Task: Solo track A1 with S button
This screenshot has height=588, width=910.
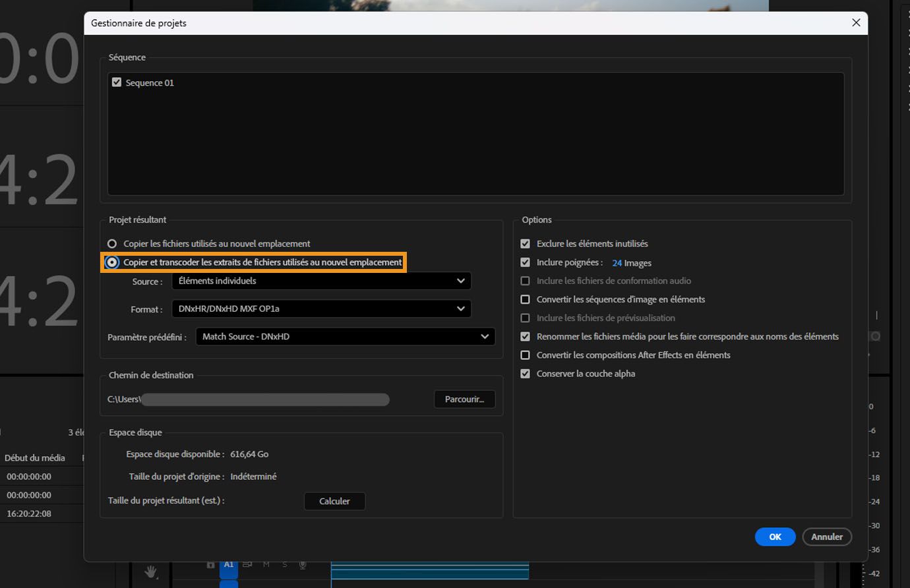Action: tap(285, 565)
